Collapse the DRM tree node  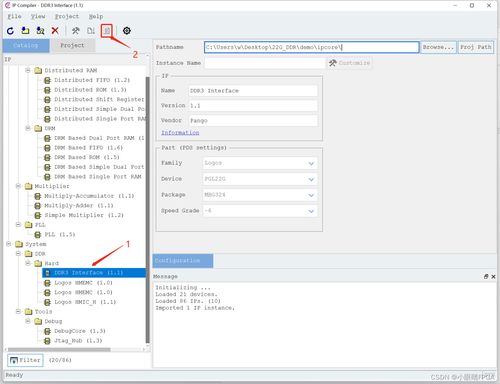(x=28, y=128)
